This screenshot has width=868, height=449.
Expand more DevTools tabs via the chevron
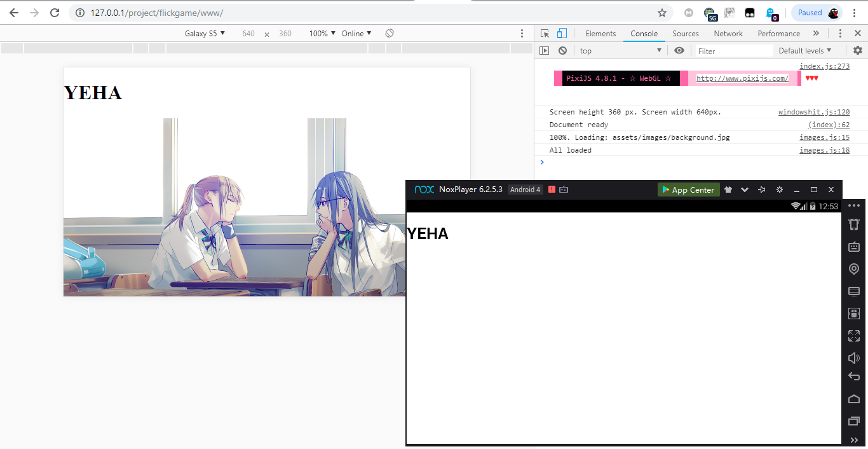[x=816, y=34]
